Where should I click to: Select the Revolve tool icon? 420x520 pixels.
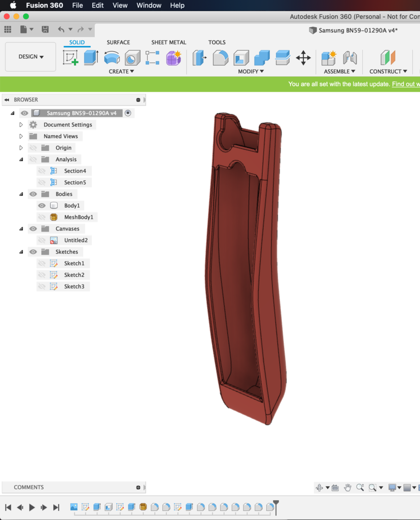click(112, 58)
